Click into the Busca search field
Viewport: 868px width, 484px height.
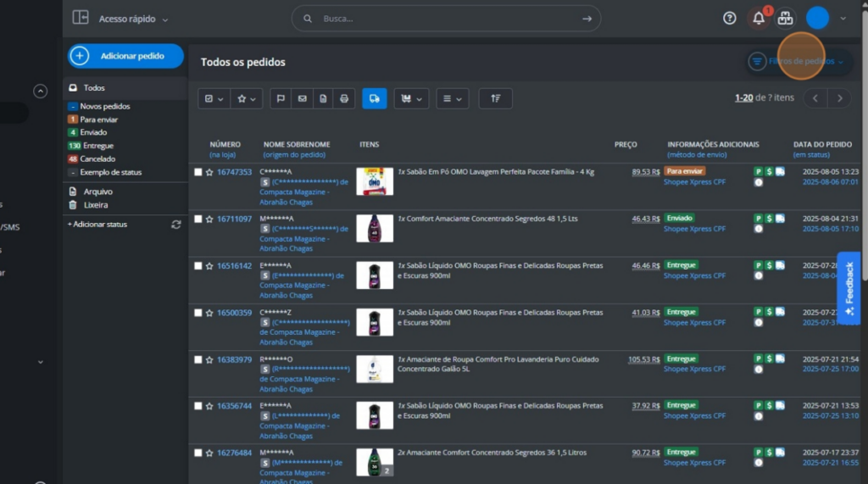pyautogui.click(x=445, y=19)
